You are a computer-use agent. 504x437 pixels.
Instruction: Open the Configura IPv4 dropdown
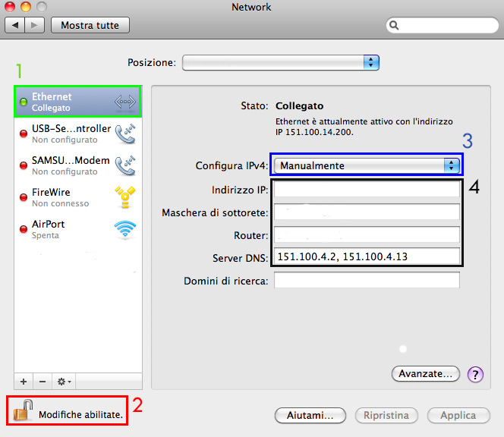[x=367, y=165]
